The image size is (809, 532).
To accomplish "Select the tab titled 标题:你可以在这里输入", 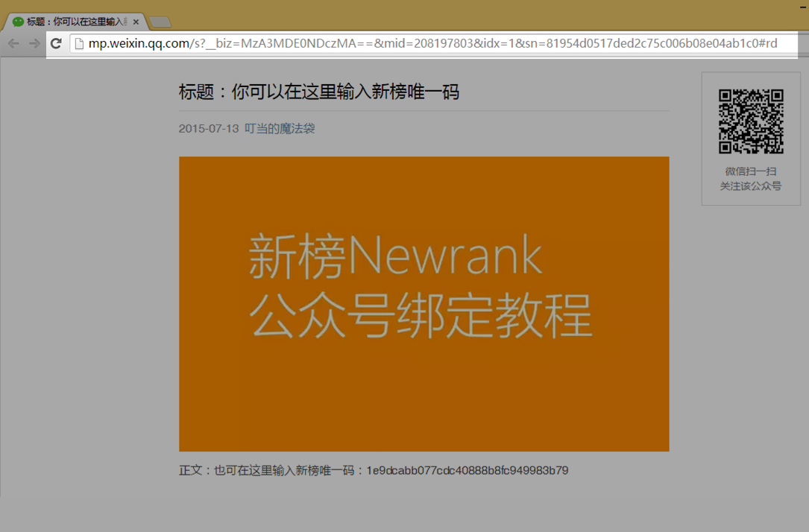I will (75, 22).
